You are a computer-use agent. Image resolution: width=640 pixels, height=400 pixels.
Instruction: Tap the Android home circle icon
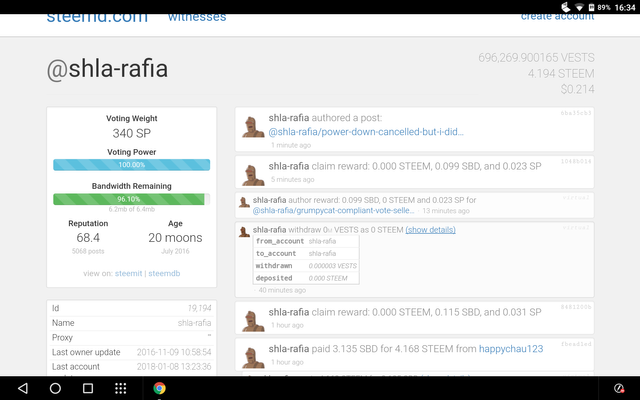pos(55,388)
